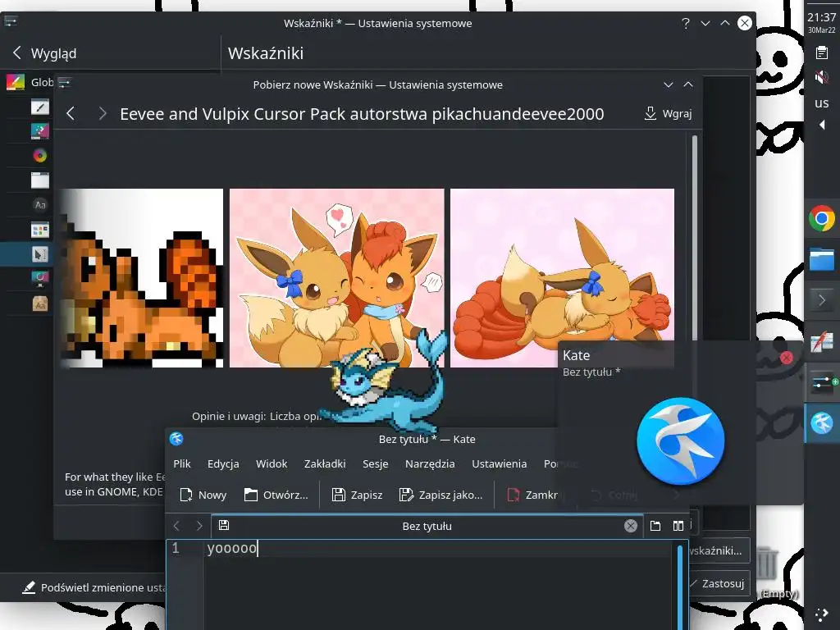Open Narzędzia menu in Kate
The height and width of the screenshot is (630, 840).
click(x=430, y=464)
